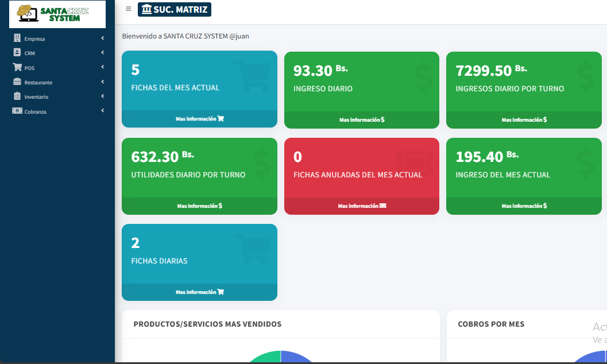Click the POS shopping cart icon
The width and height of the screenshot is (607, 364).
click(17, 67)
